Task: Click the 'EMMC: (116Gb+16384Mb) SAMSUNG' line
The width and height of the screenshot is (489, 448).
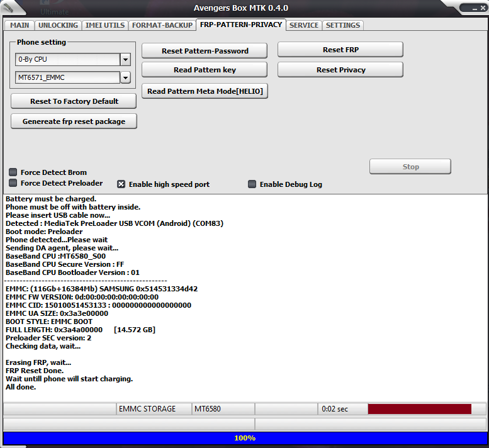Action: point(102,289)
